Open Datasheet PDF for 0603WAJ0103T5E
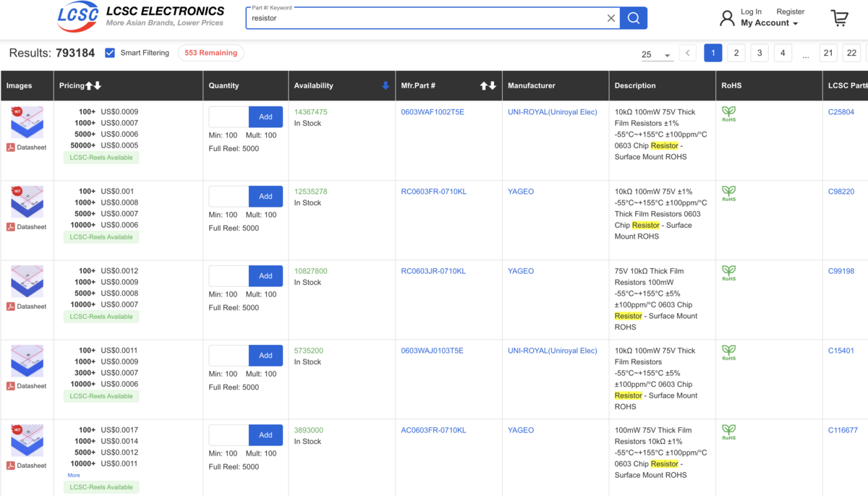The image size is (868, 496). pos(27,386)
